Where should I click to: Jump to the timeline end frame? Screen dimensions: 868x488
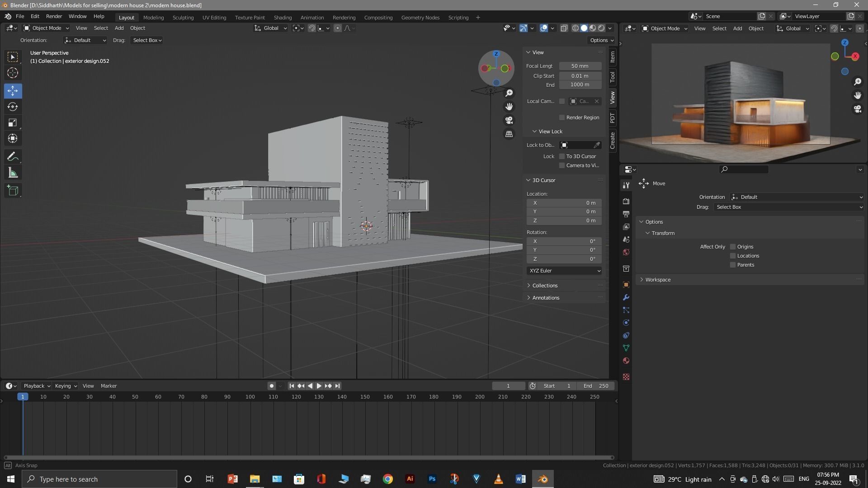pyautogui.click(x=337, y=386)
